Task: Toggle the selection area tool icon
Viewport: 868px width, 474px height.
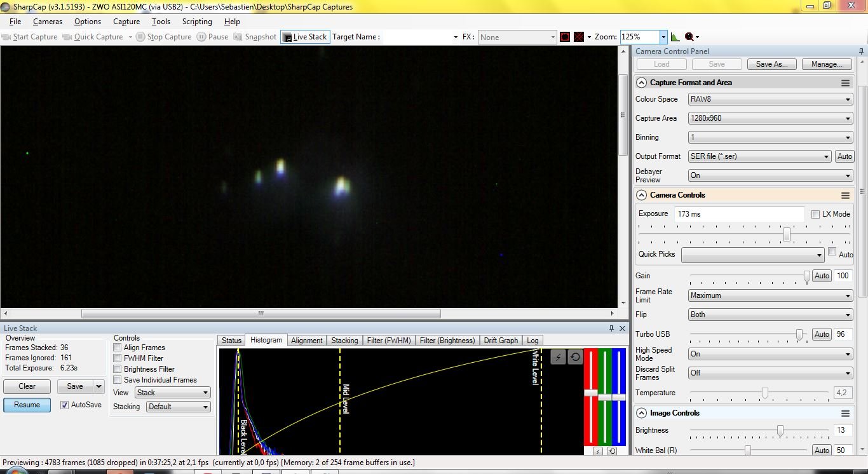Action: [565, 37]
